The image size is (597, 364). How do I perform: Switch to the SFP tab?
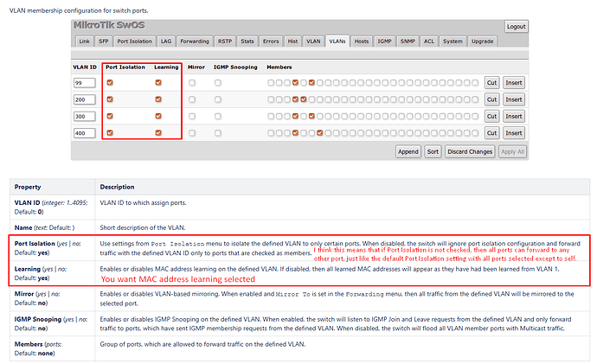104,42
